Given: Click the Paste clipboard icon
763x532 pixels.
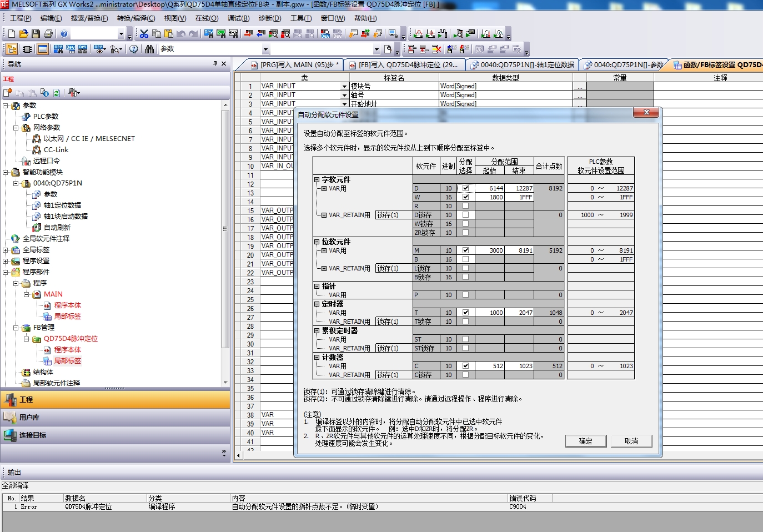Looking at the screenshot, I should click(168, 34).
